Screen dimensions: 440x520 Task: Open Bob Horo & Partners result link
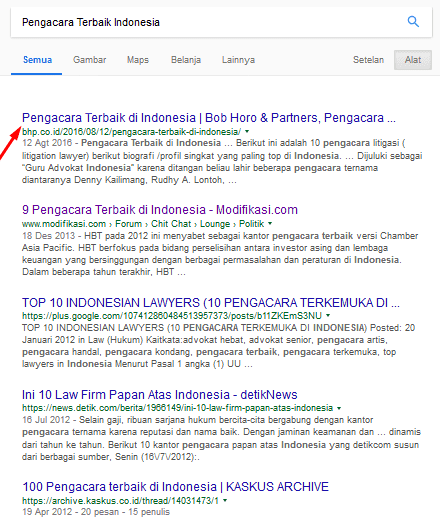pyautogui.click(x=209, y=118)
